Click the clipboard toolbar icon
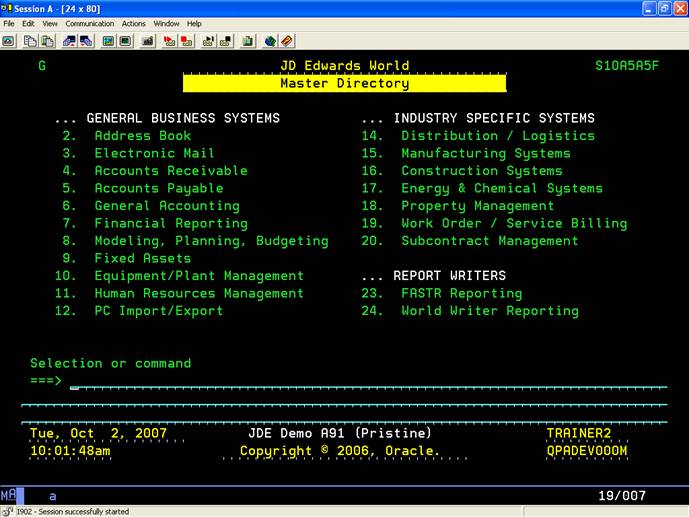This screenshot has height=517, width=689. point(248,41)
